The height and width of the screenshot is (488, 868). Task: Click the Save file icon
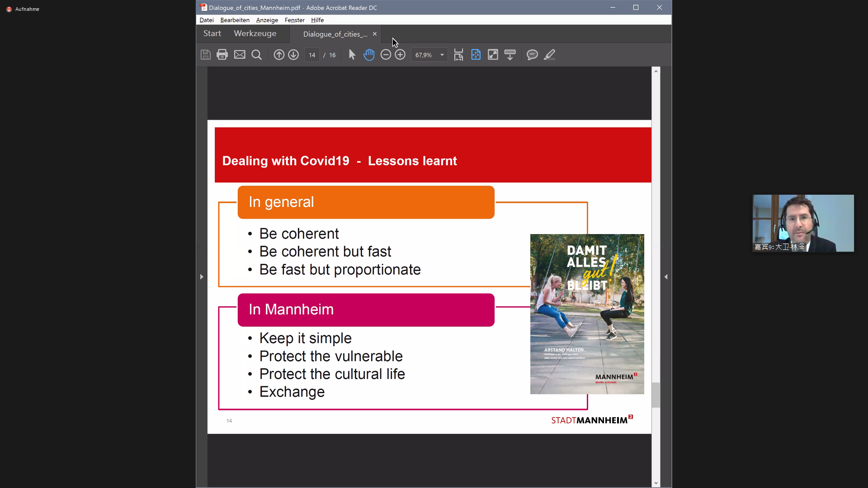(x=205, y=55)
